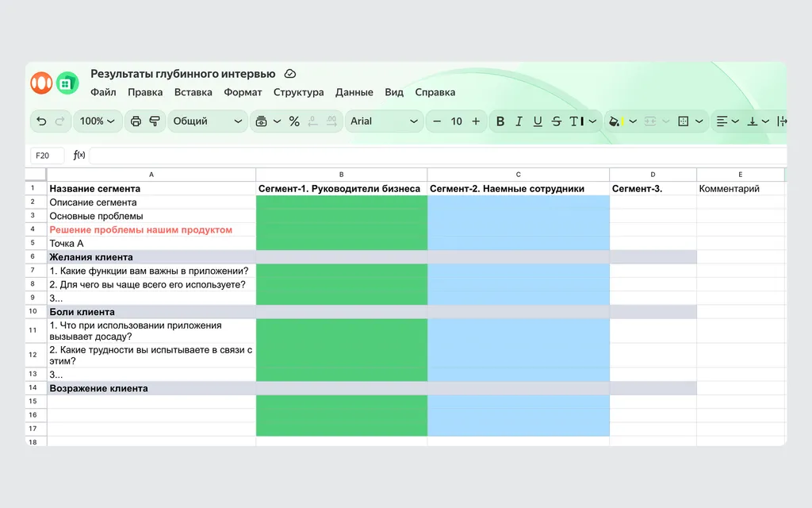Viewport: 812px width, 508px height.
Task: Select column A header
Action: (x=151, y=175)
